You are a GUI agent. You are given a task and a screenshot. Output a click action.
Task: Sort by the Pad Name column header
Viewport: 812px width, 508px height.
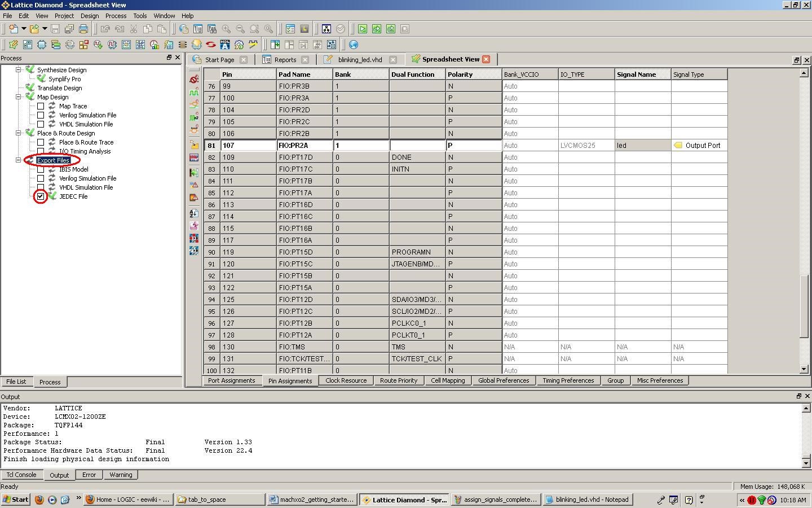pos(304,75)
